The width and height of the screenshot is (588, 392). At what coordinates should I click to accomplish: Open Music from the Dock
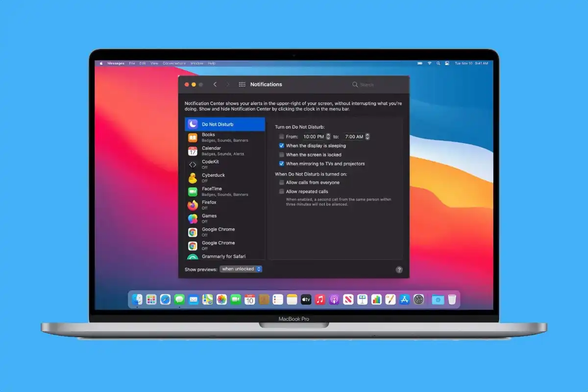click(x=320, y=299)
